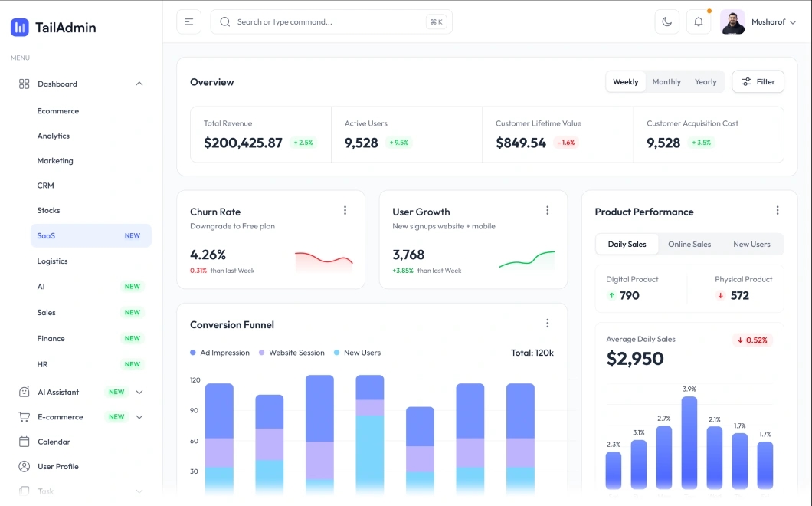Screen dimensions: 812x506
Task: Click the Filter sliders icon
Action: point(746,82)
